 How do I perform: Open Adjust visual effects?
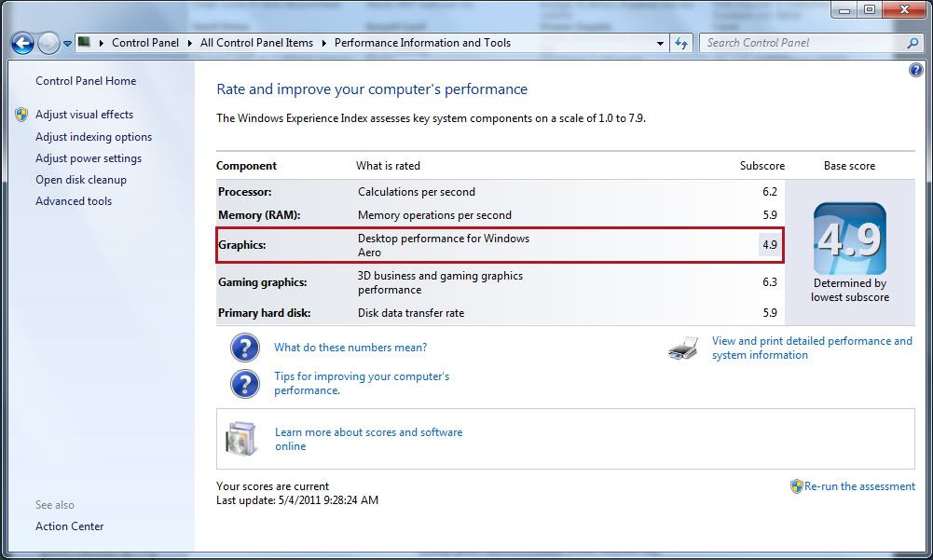coord(84,115)
